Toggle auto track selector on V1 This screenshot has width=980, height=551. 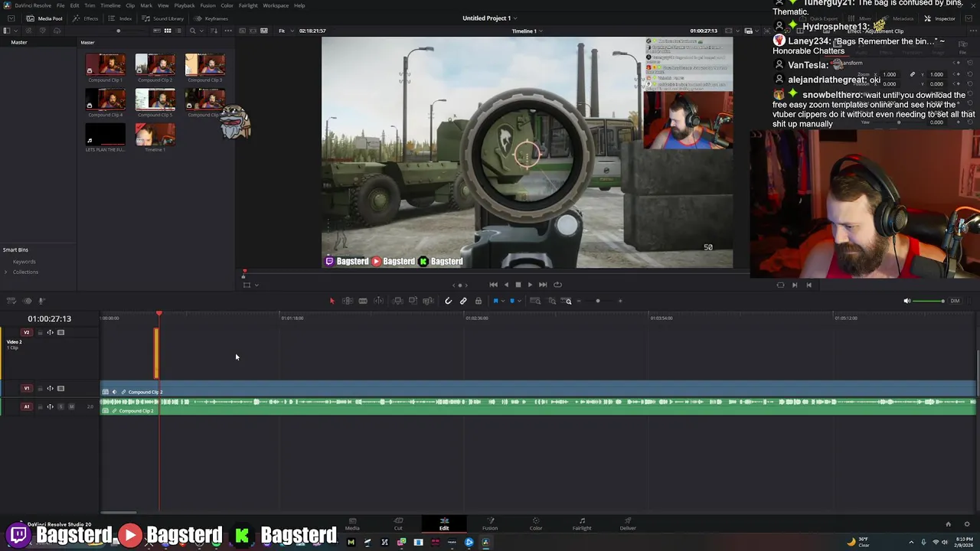[50, 388]
